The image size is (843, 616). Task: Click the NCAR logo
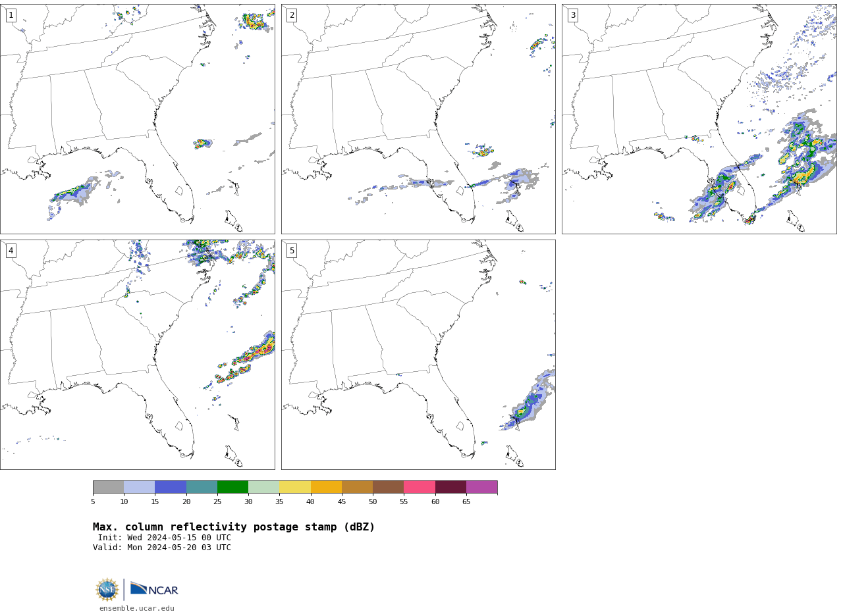click(x=154, y=589)
